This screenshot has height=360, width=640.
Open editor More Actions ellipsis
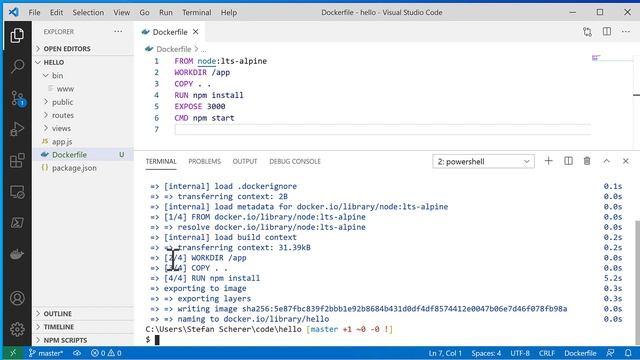[x=626, y=32]
